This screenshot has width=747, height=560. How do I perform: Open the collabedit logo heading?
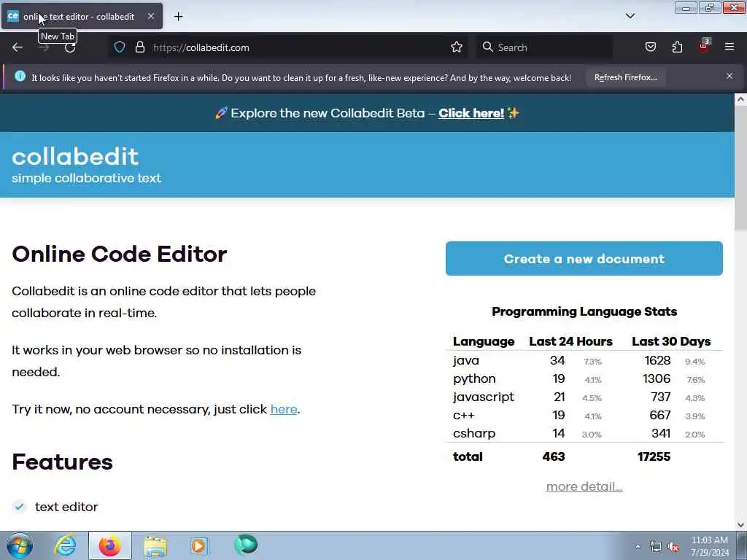coord(75,156)
